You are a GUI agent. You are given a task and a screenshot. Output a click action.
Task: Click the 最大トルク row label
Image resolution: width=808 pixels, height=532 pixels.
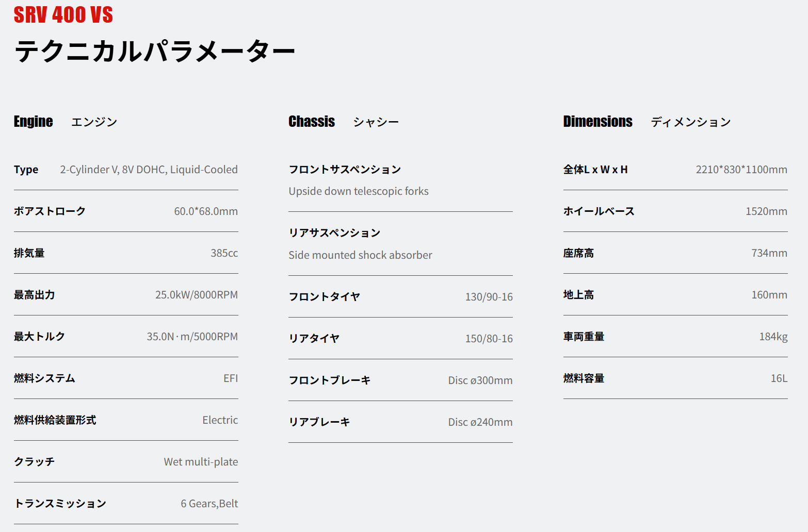(x=40, y=337)
